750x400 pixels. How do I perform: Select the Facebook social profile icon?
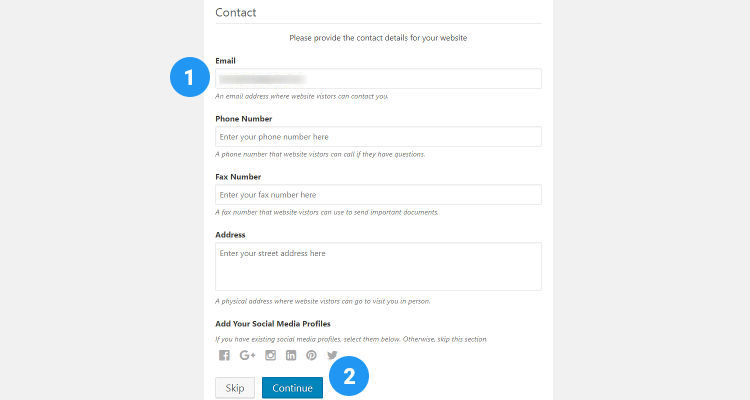224,356
